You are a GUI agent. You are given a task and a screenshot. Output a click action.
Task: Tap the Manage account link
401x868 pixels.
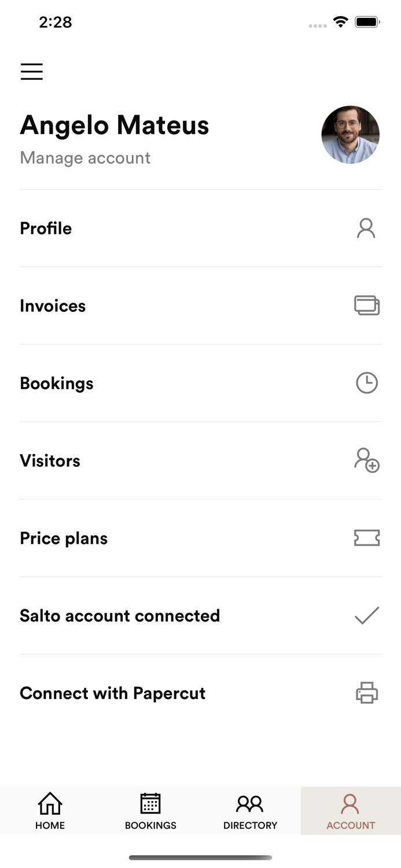pos(85,158)
